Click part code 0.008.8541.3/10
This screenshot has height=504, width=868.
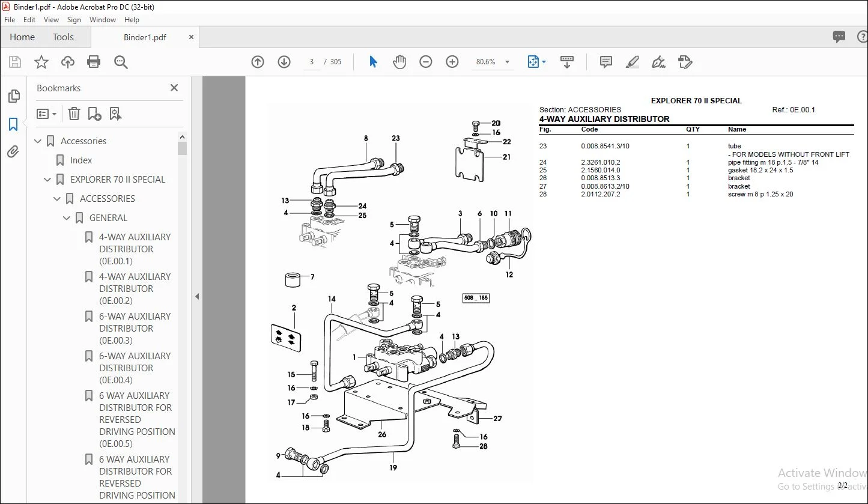pyautogui.click(x=605, y=146)
